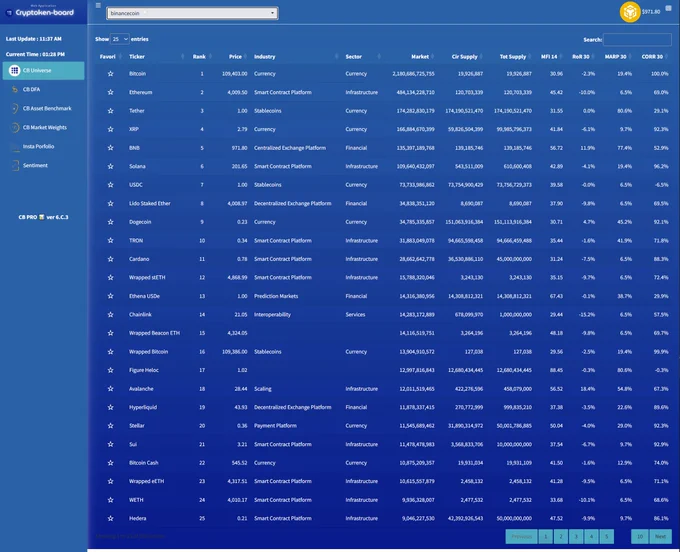Sort table by Market column

tap(420, 57)
